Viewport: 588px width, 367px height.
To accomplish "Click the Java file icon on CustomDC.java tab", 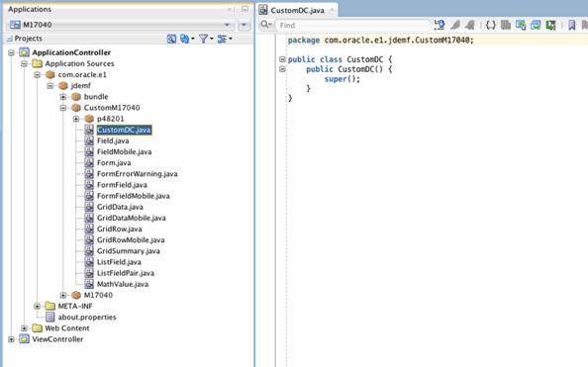I will pos(263,10).
